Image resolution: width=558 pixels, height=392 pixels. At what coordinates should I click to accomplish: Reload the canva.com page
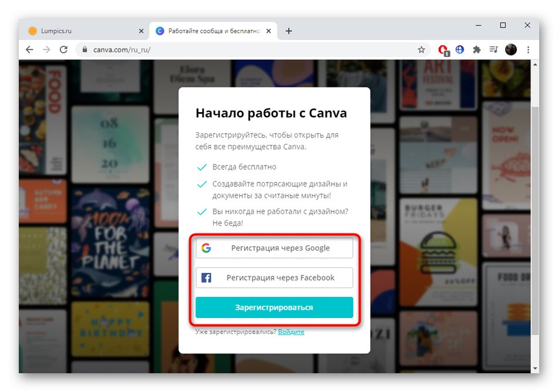pyautogui.click(x=64, y=50)
